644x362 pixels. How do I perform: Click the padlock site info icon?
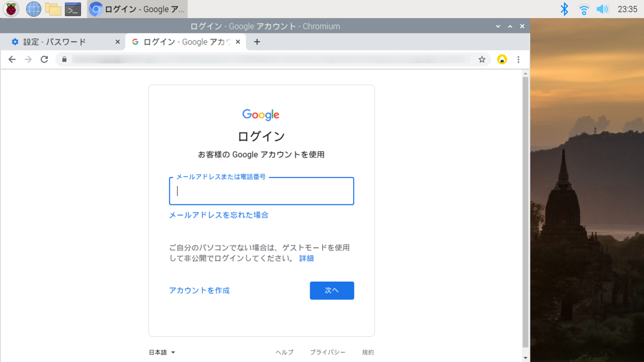tap(64, 60)
